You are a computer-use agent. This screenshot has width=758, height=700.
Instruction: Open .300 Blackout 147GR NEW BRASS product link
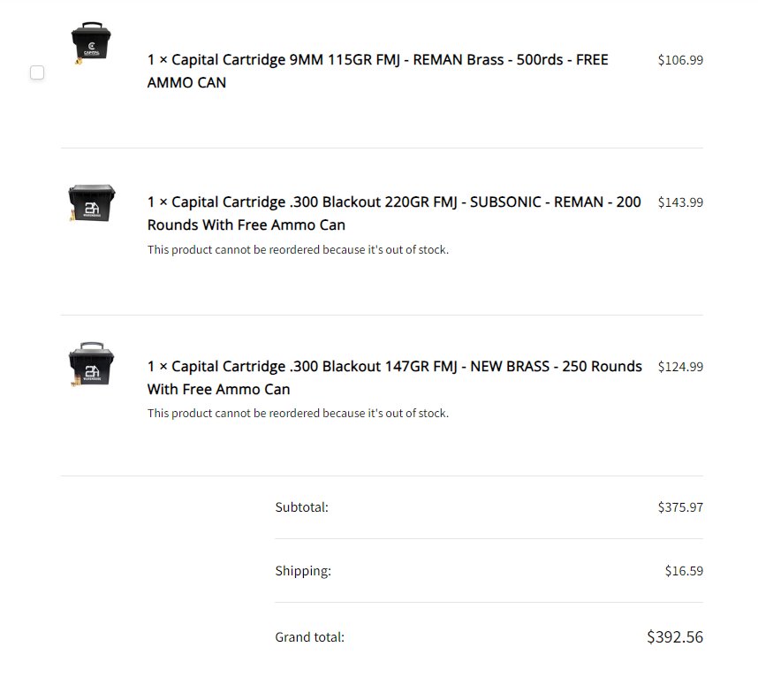click(x=395, y=377)
